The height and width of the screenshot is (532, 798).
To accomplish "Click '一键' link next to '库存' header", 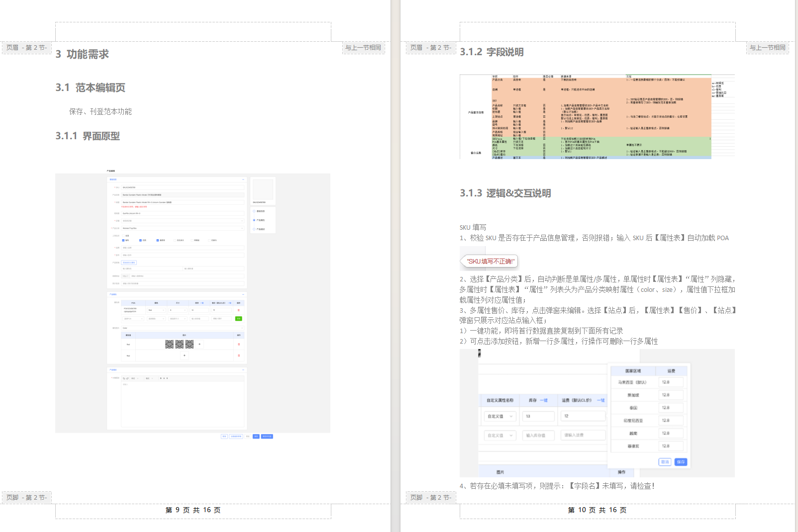I will point(544,400).
